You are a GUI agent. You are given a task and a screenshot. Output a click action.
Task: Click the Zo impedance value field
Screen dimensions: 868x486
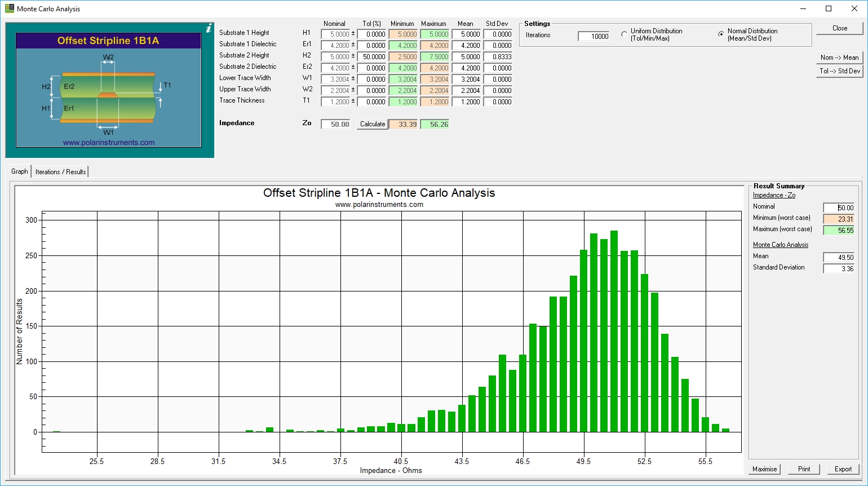(x=336, y=125)
